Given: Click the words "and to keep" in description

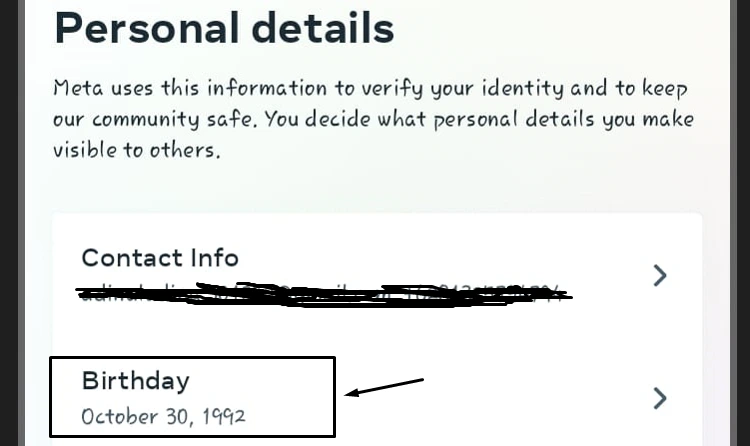Looking at the screenshot, I should (x=629, y=89).
